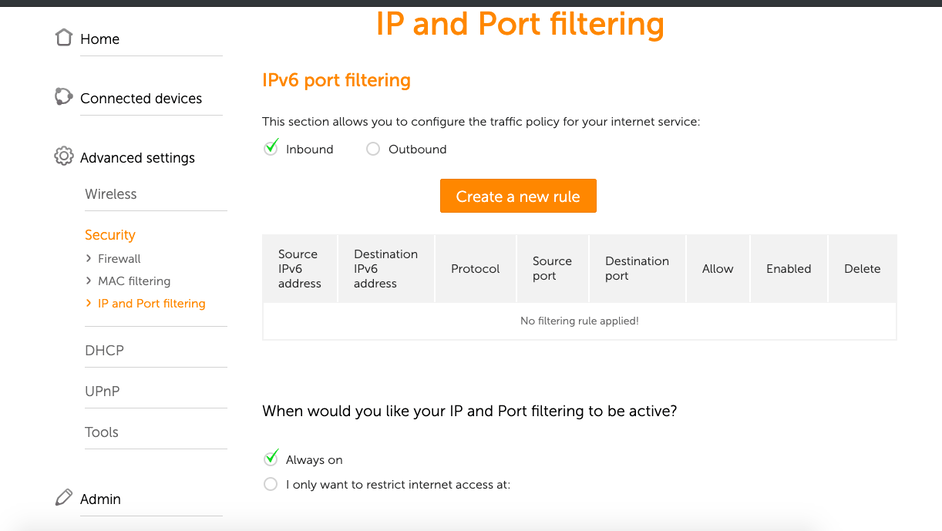This screenshot has height=531, width=942.
Task: Click the Connected devices icon
Action: click(x=64, y=97)
